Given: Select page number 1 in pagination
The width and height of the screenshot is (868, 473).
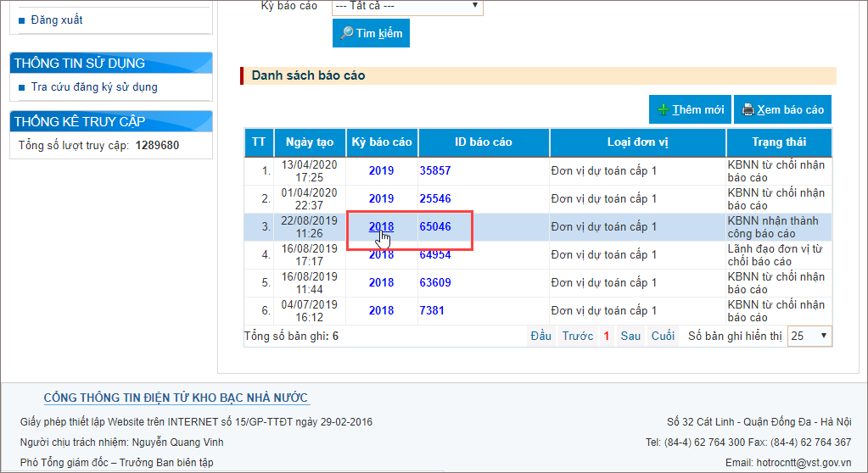Looking at the screenshot, I should click(607, 336).
